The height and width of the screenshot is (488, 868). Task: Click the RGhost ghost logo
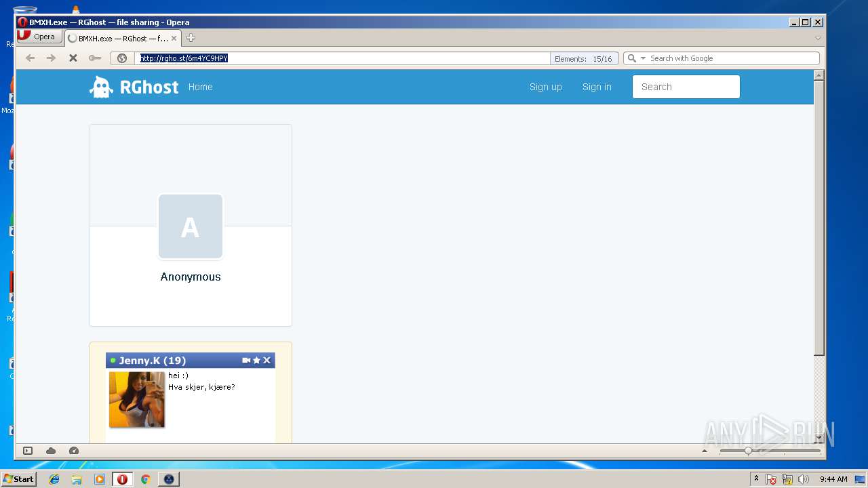101,87
